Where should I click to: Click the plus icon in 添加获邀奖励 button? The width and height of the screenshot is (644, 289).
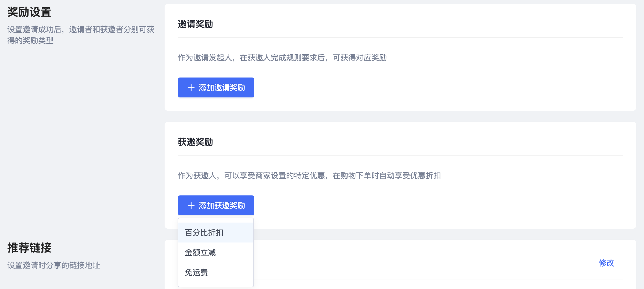click(x=191, y=206)
